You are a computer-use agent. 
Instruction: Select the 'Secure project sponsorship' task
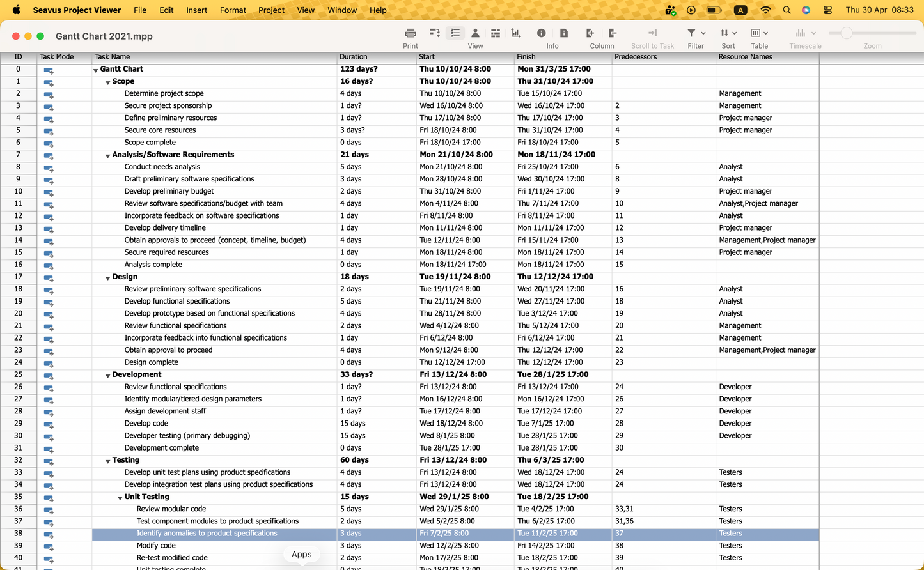point(168,105)
